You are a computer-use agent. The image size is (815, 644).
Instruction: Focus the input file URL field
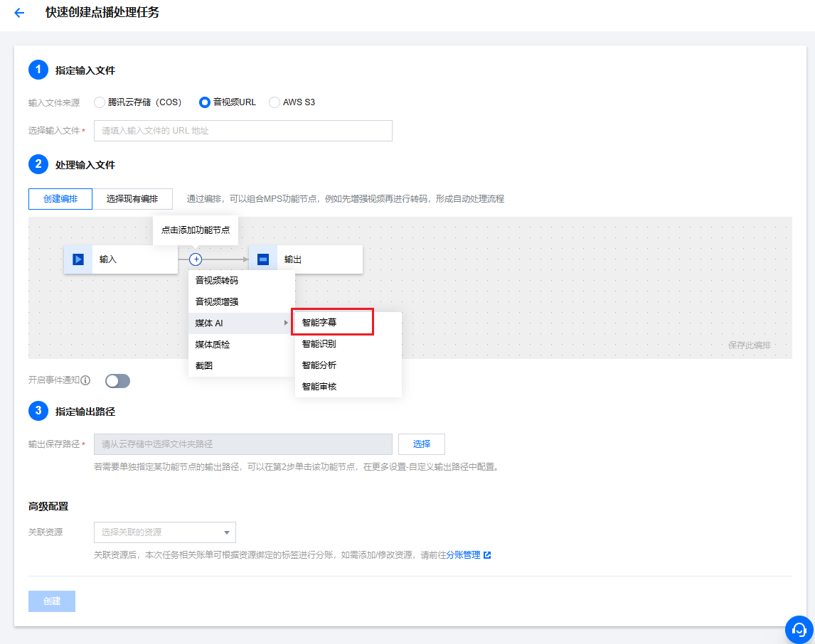[x=243, y=131]
